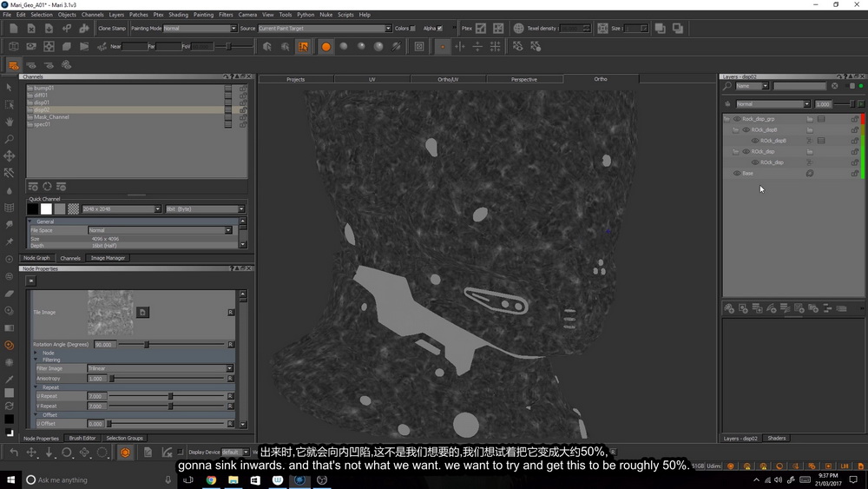Select the disp01 channel in list
868x489 pixels.
point(42,102)
